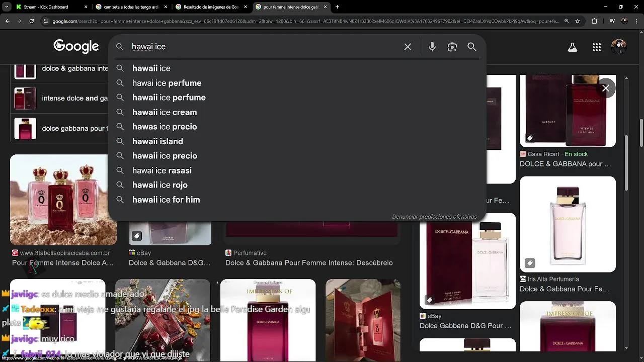
Task: Click product tag icon on pink bottle thumbnail
Action: tap(530, 263)
